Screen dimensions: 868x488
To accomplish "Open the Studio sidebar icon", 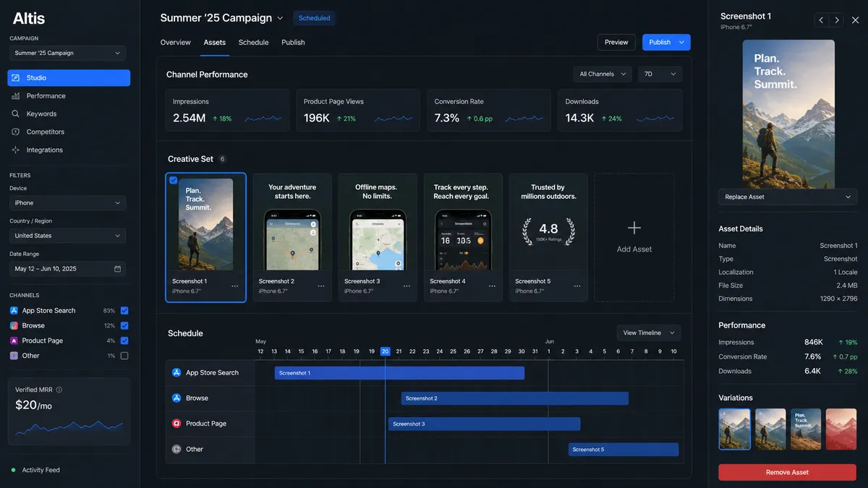I will tap(16, 78).
